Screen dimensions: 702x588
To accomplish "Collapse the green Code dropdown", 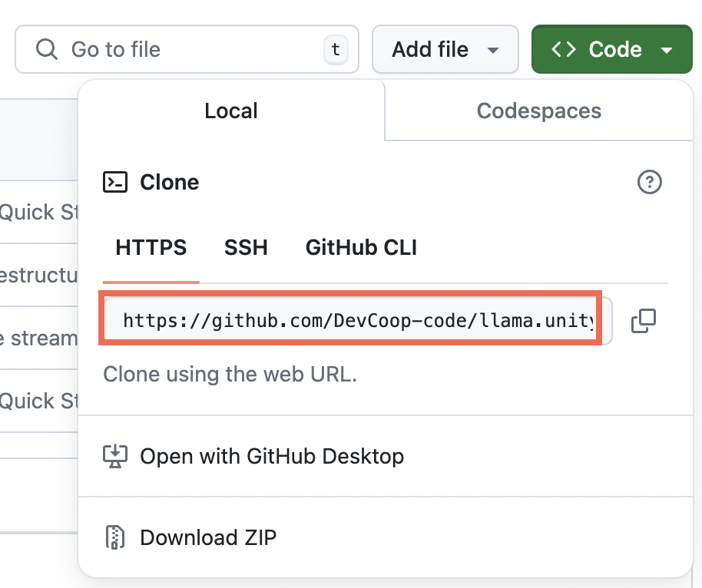I will pyautogui.click(x=611, y=49).
